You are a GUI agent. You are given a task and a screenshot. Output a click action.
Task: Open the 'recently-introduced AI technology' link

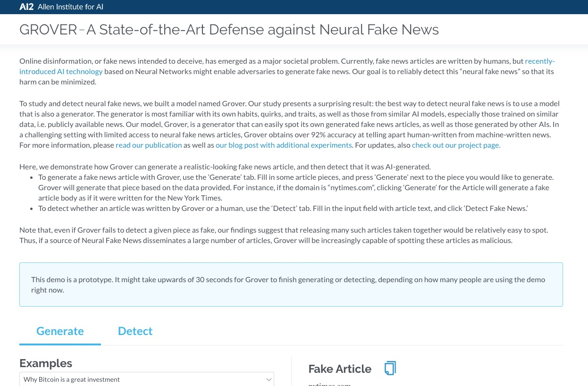coord(287,66)
